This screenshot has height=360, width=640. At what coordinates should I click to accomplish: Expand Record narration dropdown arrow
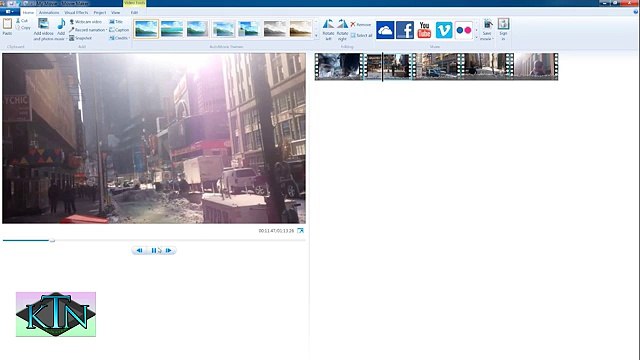[x=107, y=30]
